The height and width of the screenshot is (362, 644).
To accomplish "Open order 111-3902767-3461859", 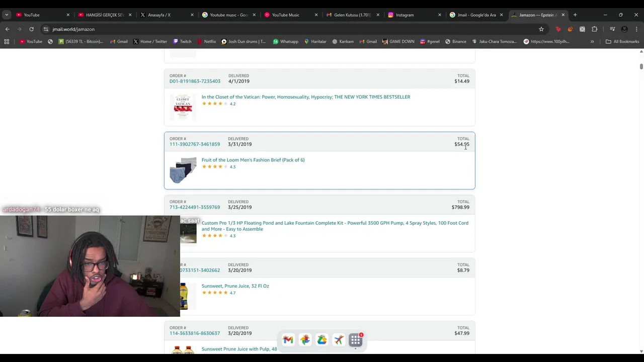I will click(x=195, y=144).
